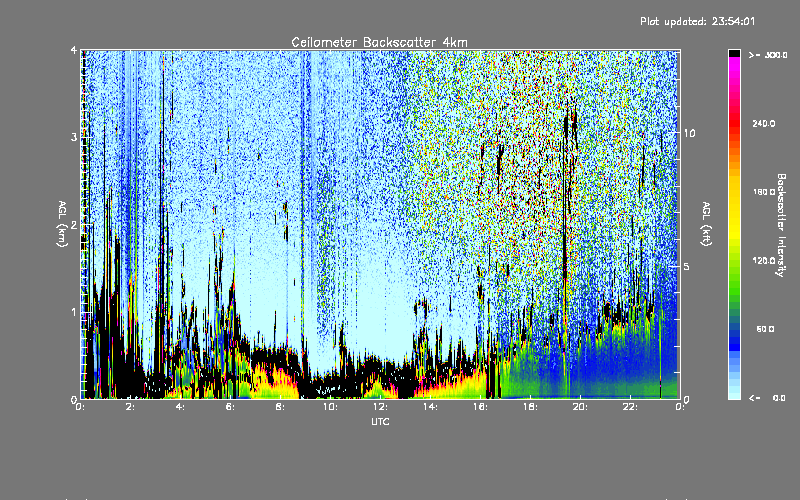The image size is (800, 500).
Task: Click the "60.0" colorbar value
Action: click(765, 330)
